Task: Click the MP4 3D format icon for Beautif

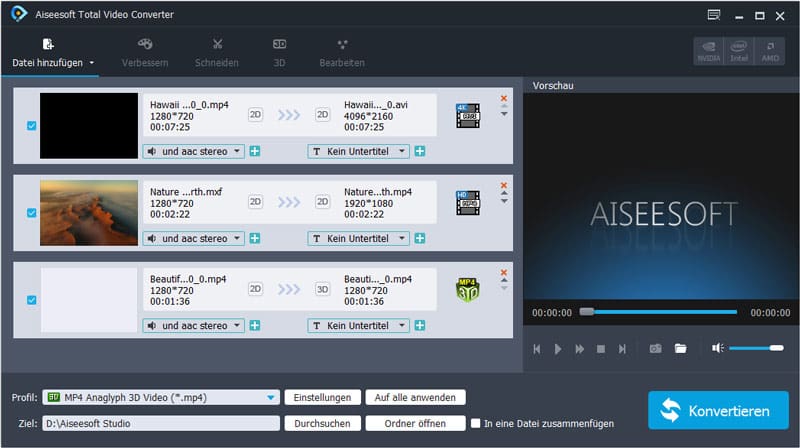Action: [x=468, y=290]
